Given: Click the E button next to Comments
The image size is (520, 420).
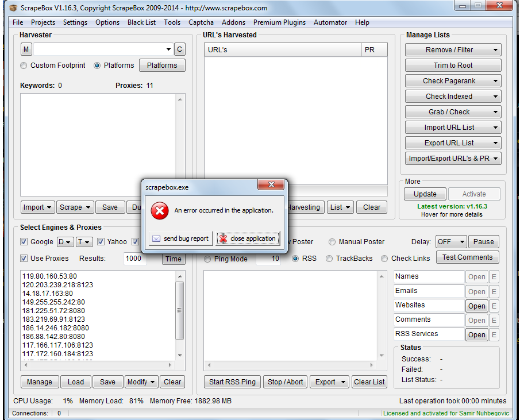Looking at the screenshot, I should click(494, 320).
